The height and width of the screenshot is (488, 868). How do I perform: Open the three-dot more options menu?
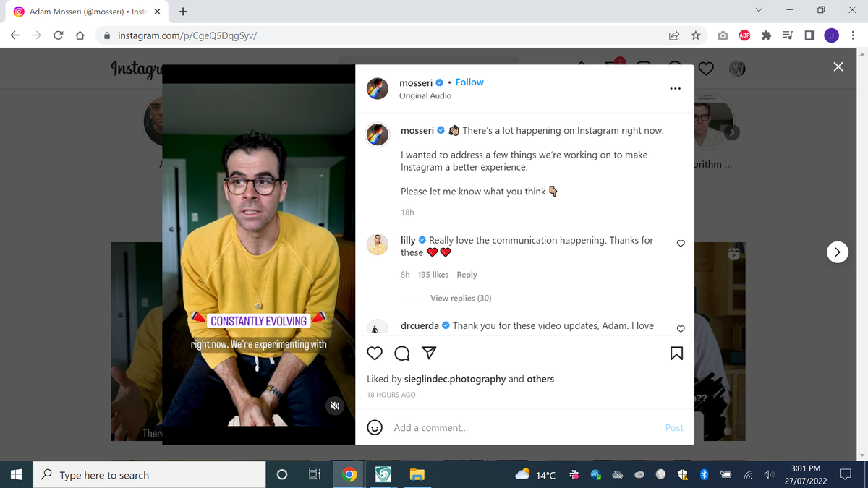[x=675, y=89]
